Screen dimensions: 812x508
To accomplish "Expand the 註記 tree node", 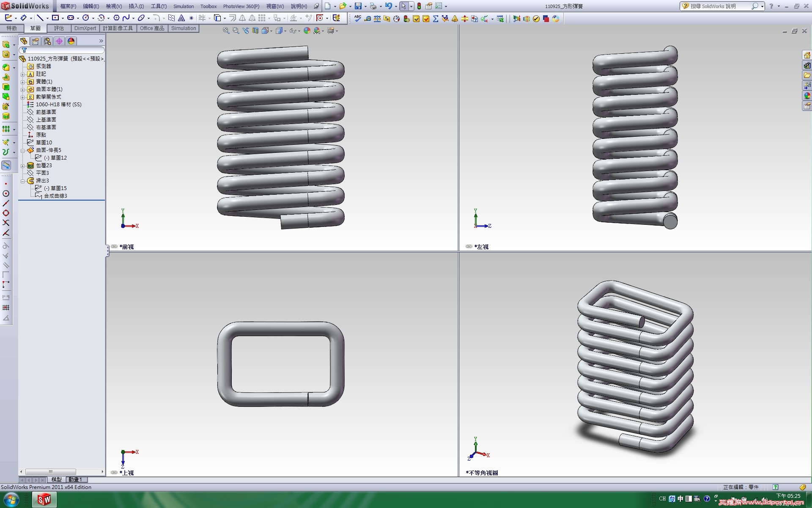I will [23, 74].
